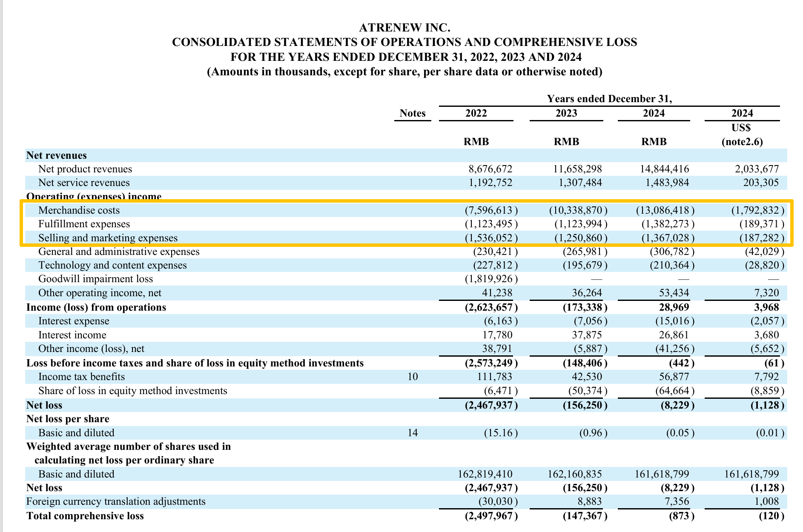Select the Interest expense row label
803x532 pixels.
[x=74, y=321]
